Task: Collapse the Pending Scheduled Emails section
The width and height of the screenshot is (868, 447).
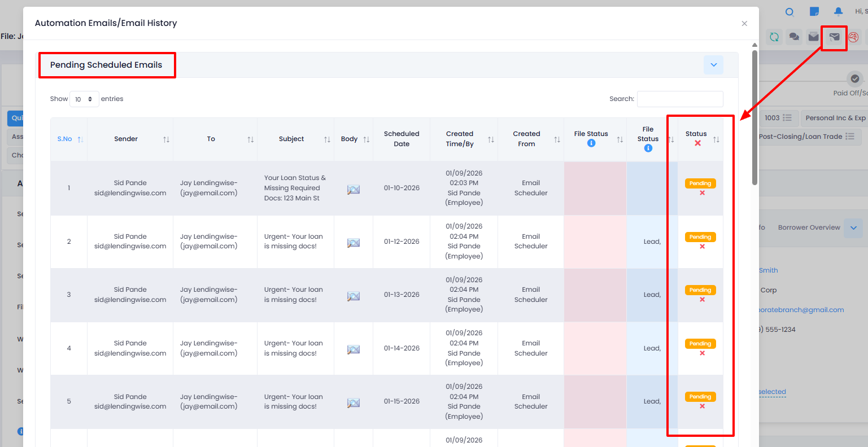Action: coord(713,65)
